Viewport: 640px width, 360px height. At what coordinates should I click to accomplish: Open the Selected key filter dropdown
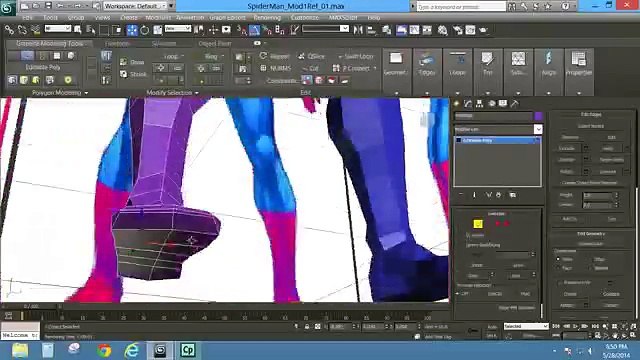[x=526, y=326]
